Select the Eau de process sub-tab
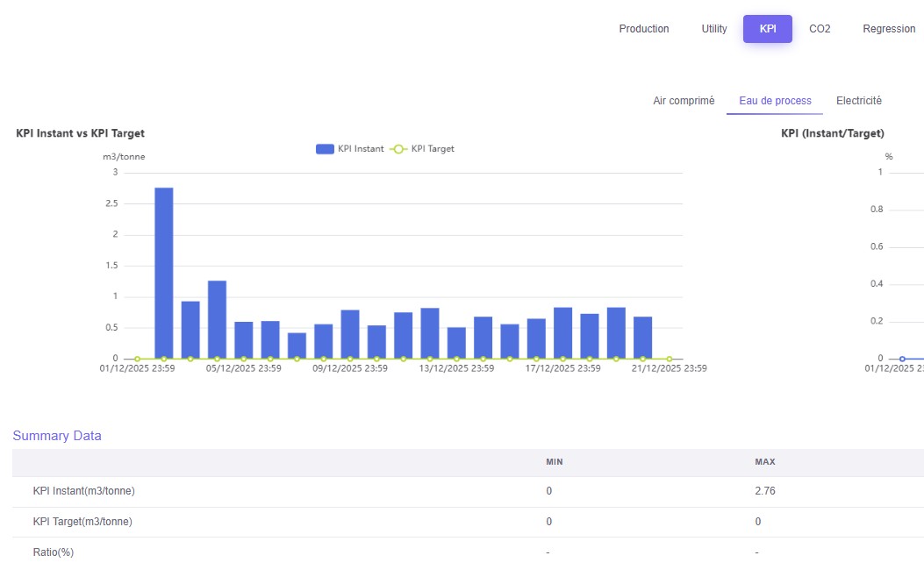Image resolution: width=924 pixels, height=584 pixels. (x=775, y=101)
